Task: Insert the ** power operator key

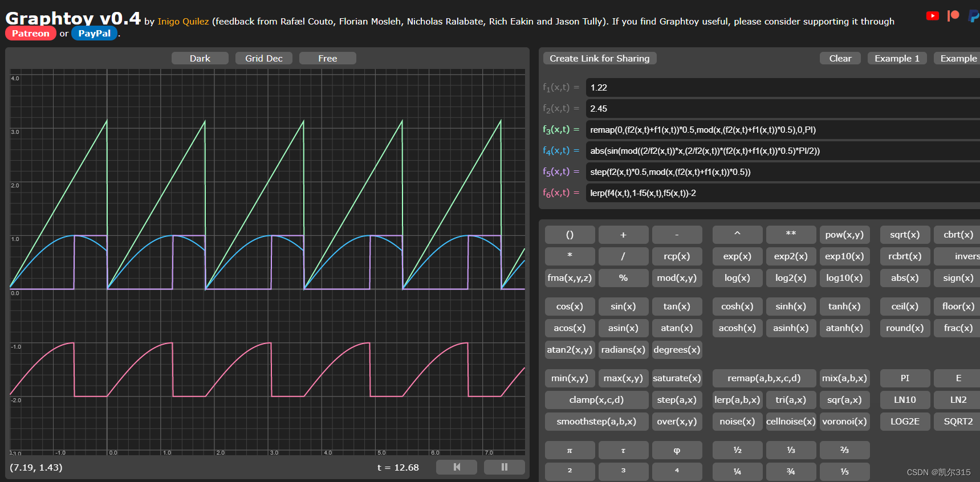Action: [791, 235]
